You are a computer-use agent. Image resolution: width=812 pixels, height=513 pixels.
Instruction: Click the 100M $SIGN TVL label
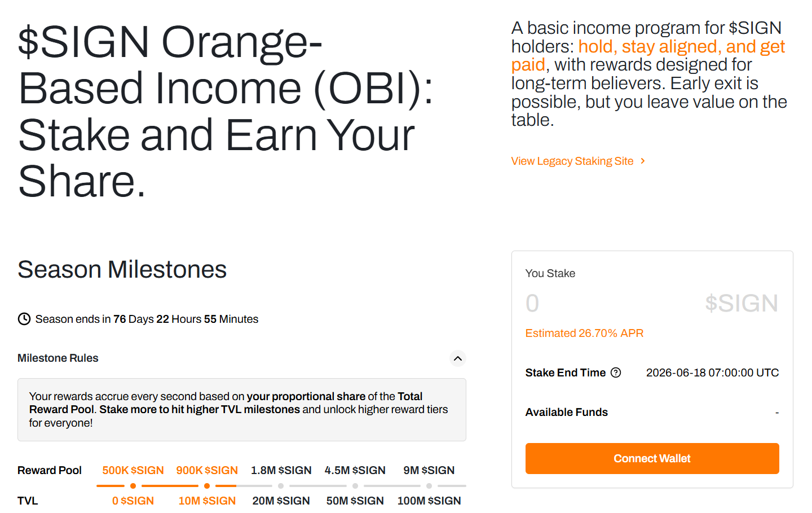click(429, 501)
